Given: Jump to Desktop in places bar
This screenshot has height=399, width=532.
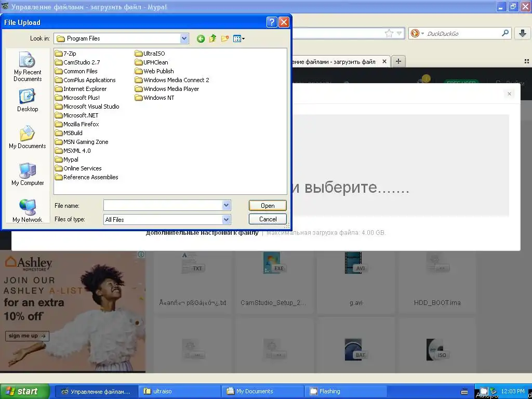Looking at the screenshot, I should (28, 100).
